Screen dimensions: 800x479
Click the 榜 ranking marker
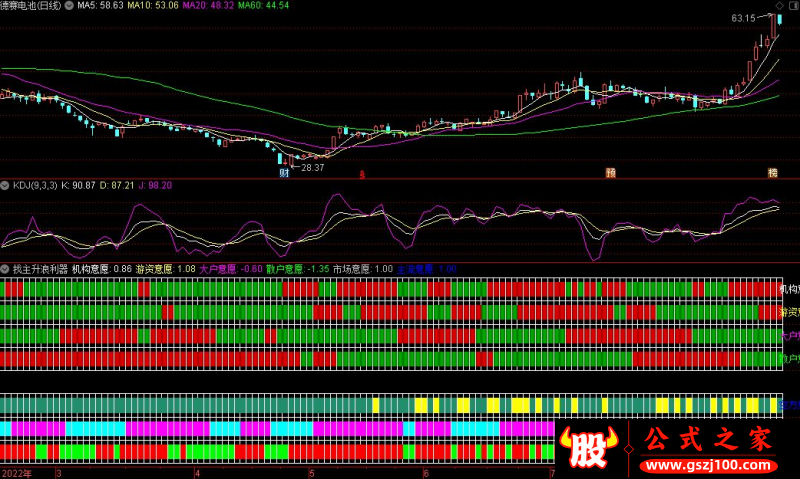pyautogui.click(x=772, y=172)
